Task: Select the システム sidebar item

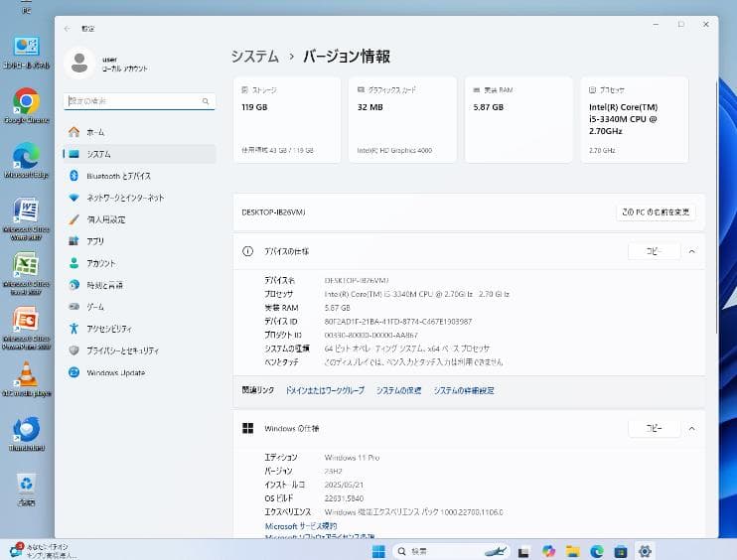Action: (139, 154)
